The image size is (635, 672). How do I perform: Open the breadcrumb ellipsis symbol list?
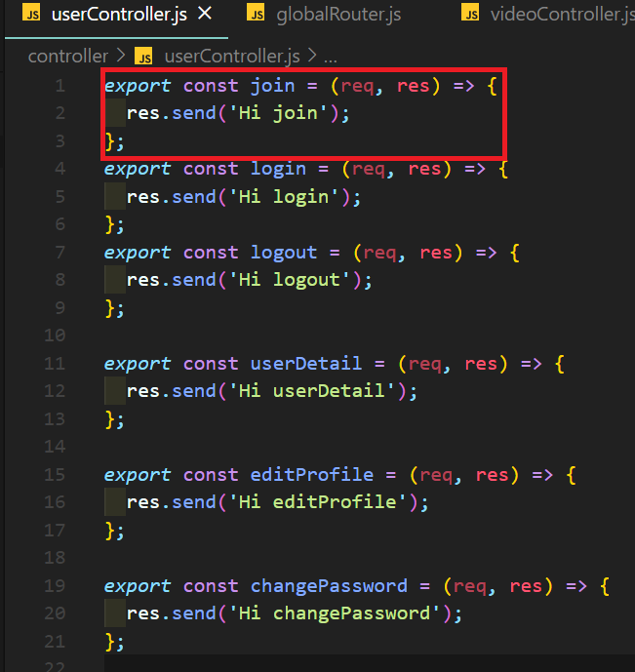click(x=331, y=57)
